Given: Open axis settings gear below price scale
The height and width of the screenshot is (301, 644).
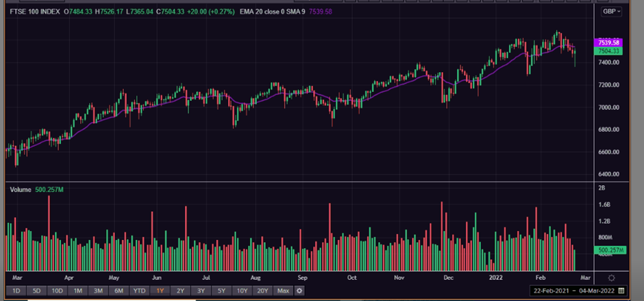Looking at the screenshot, I should tap(611, 278).
